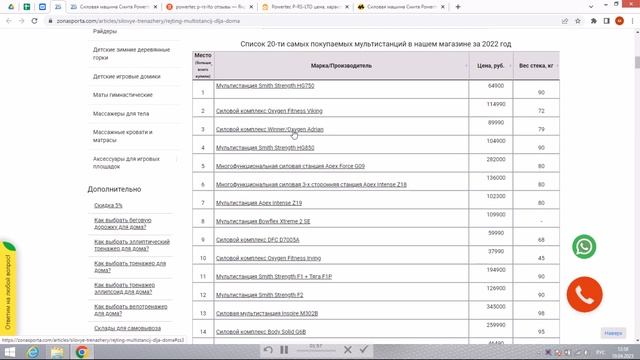This screenshot has width=640, height=360.
Task: Open the Chrome extensions puzzle menu
Action: (594, 21)
